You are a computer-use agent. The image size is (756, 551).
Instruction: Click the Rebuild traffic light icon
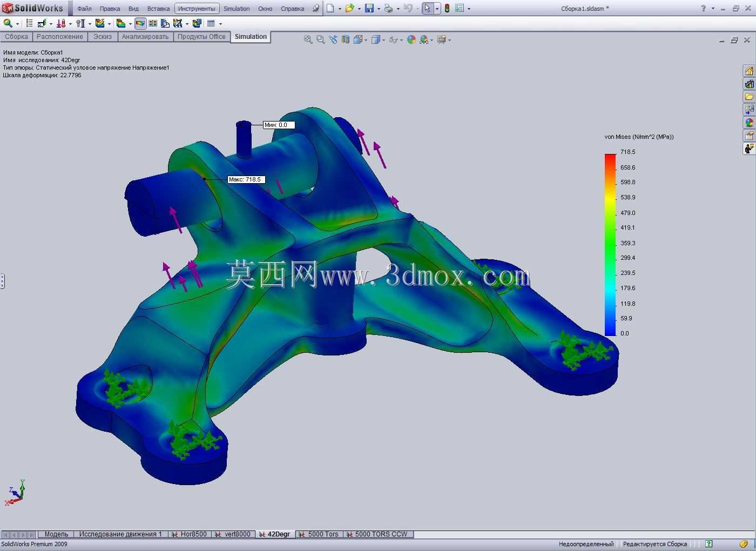tap(447, 8)
